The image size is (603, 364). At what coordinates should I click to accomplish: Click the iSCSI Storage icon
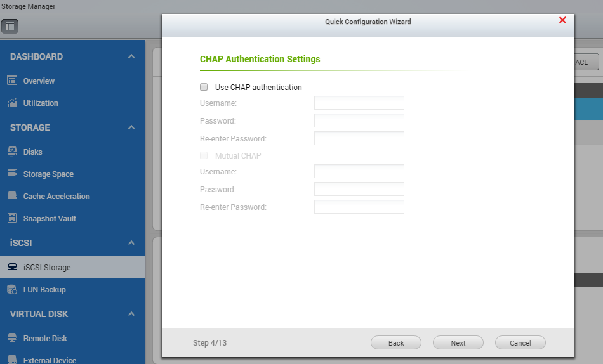coord(12,267)
